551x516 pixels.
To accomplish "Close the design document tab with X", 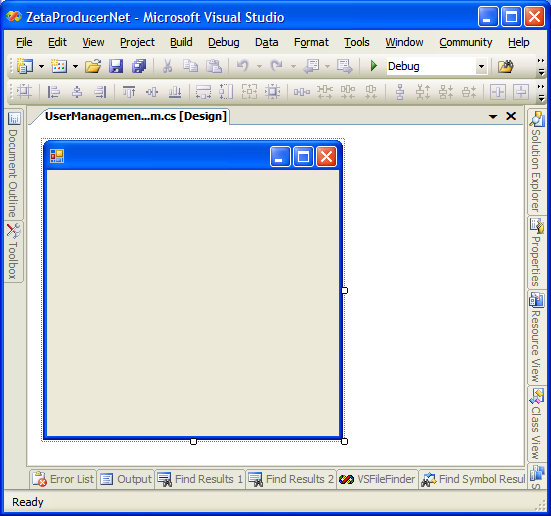I will (x=511, y=116).
